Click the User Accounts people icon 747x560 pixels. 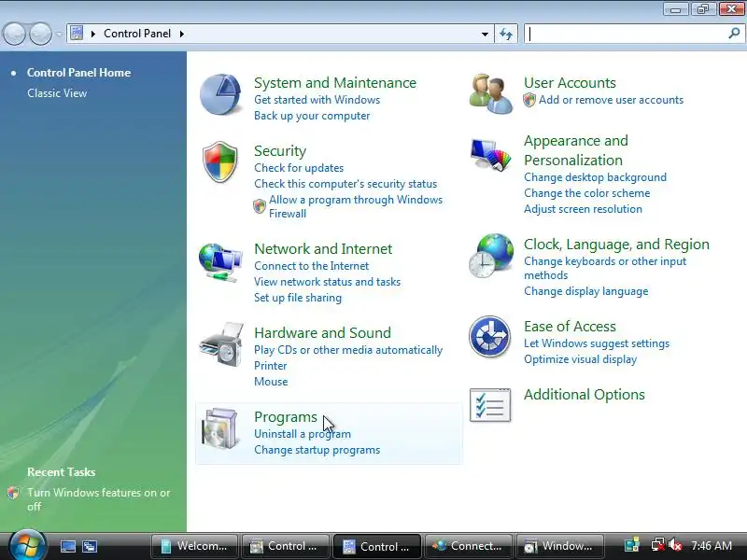coord(490,93)
